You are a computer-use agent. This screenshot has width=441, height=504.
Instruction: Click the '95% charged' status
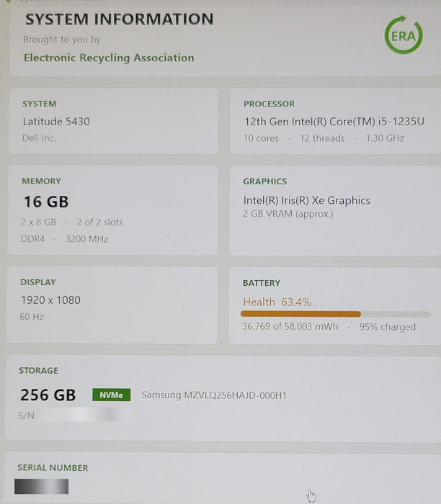pos(387,327)
